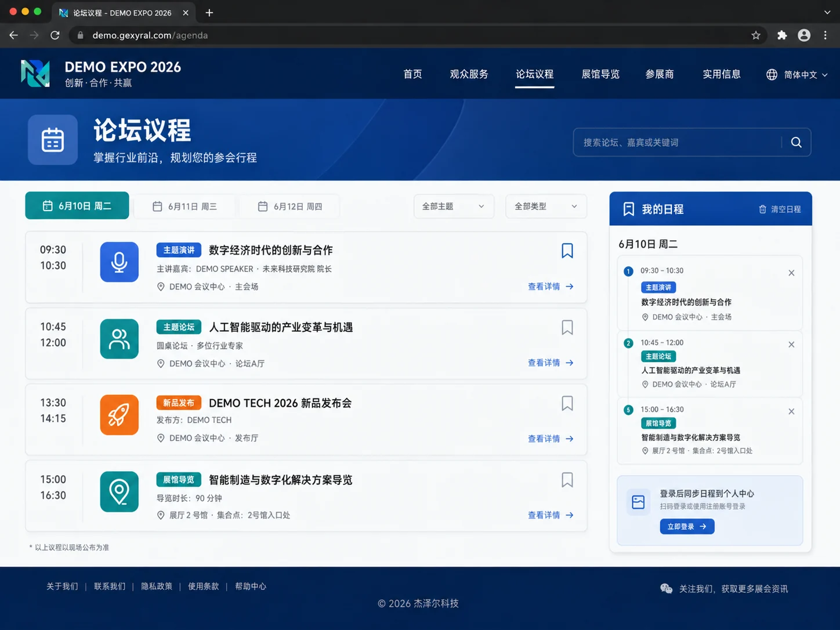
Task: Click the map pin icon for exhibition tour
Action: click(120, 492)
